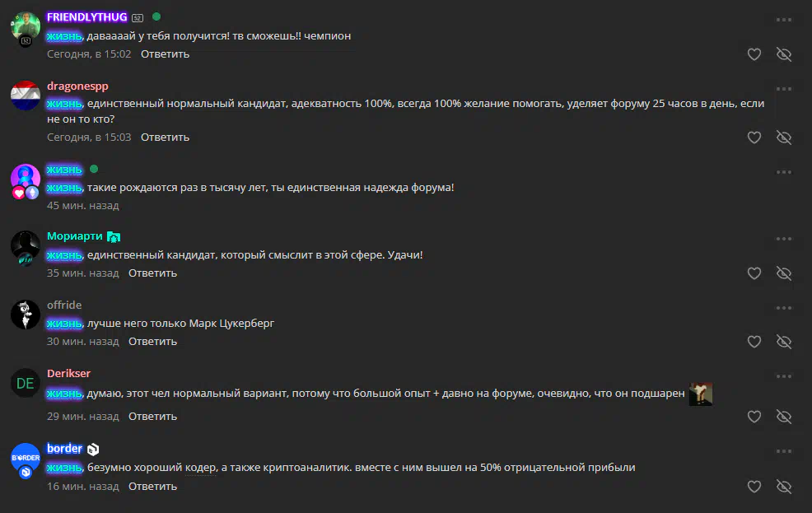Open three-dots menu on Derikser's comment

(784, 376)
